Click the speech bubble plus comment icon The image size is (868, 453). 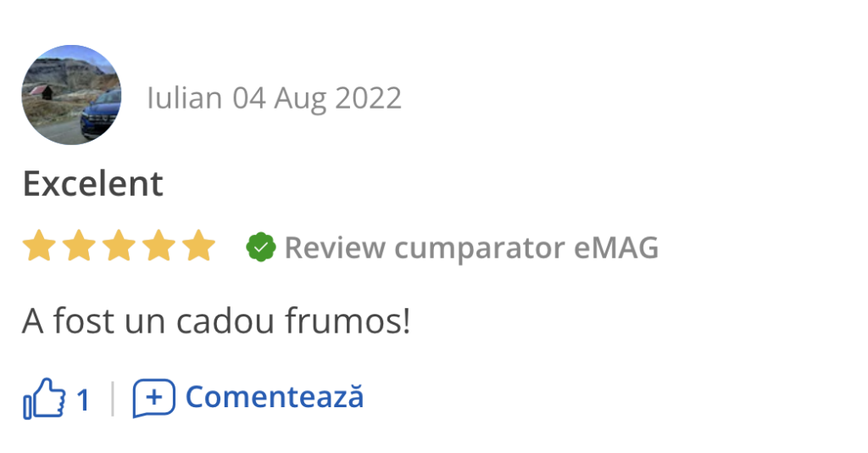click(x=154, y=398)
